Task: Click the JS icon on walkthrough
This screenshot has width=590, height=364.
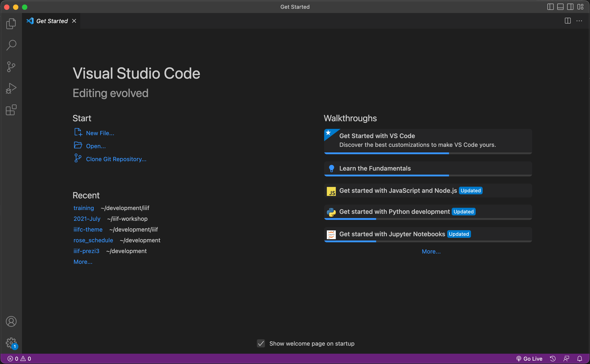Action: (x=331, y=191)
